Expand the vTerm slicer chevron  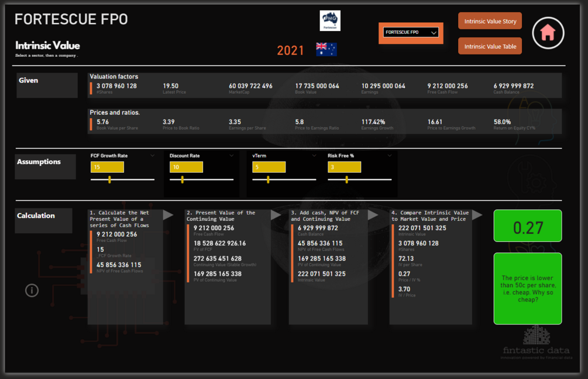(314, 155)
